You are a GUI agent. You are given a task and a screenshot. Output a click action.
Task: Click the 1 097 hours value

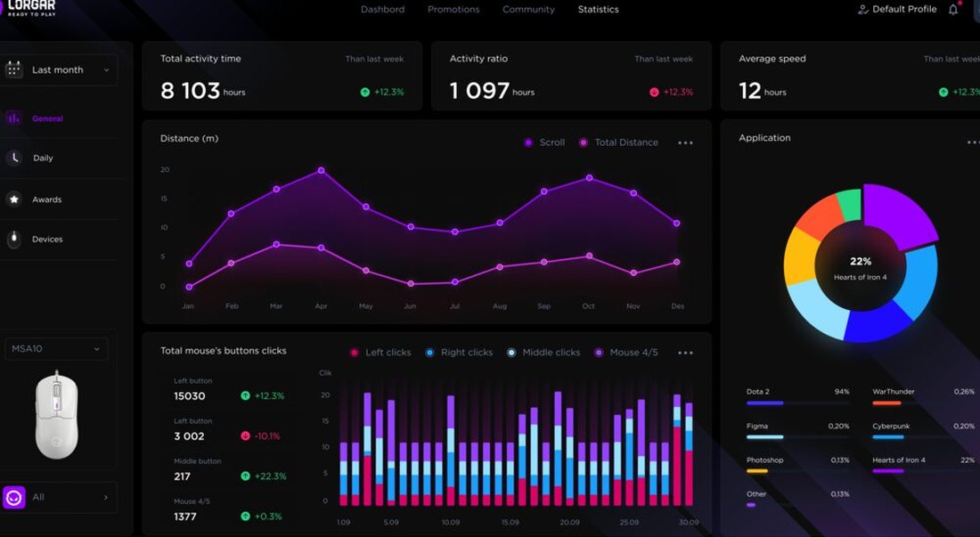492,91
